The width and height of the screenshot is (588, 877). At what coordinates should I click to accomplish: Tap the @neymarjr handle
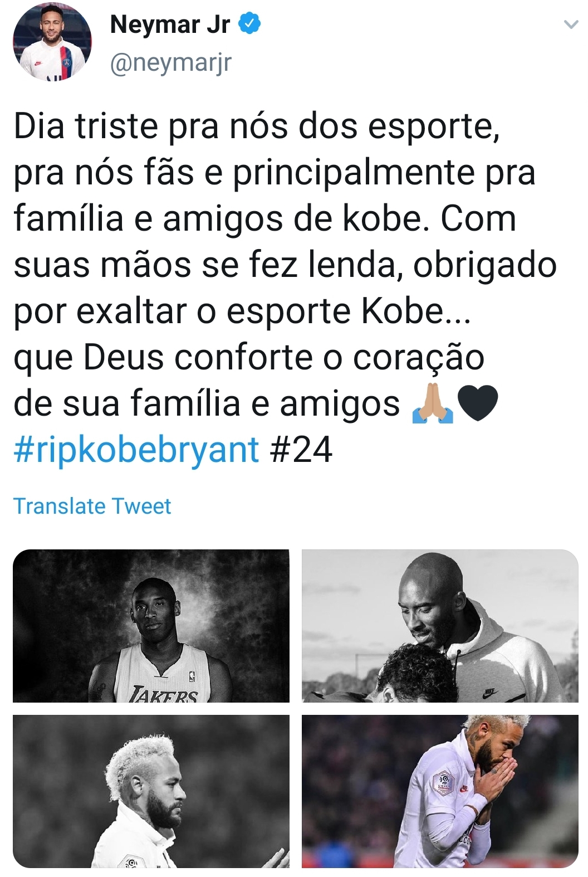tap(170, 63)
